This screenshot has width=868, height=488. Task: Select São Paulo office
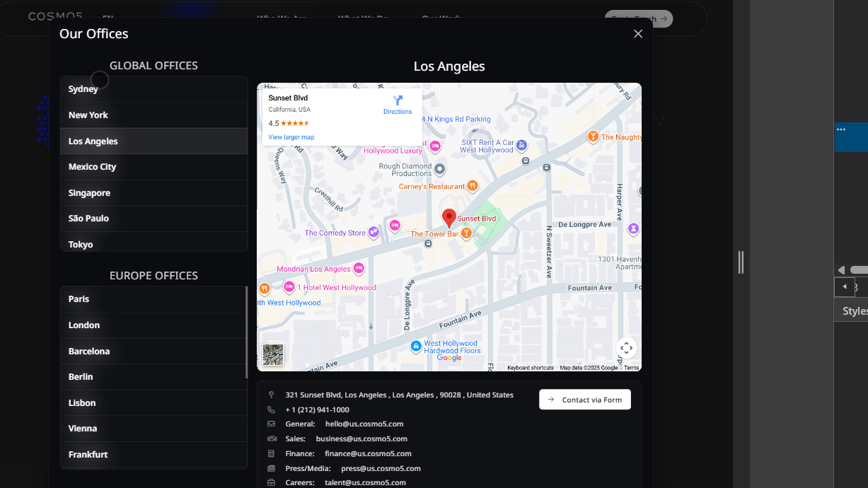(154, 219)
